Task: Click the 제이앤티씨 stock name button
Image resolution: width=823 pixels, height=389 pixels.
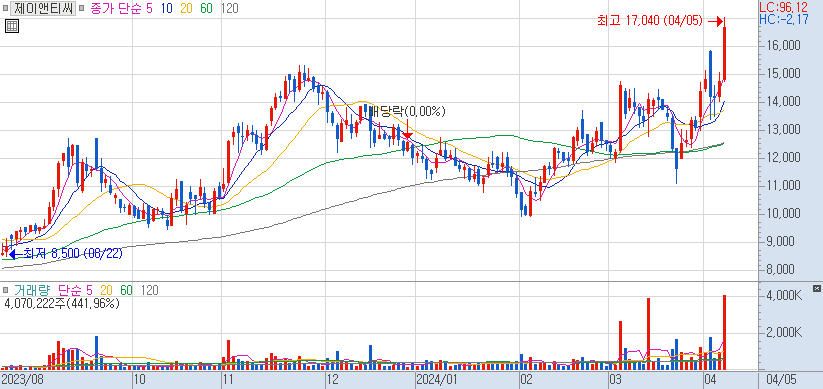Action: [43, 8]
